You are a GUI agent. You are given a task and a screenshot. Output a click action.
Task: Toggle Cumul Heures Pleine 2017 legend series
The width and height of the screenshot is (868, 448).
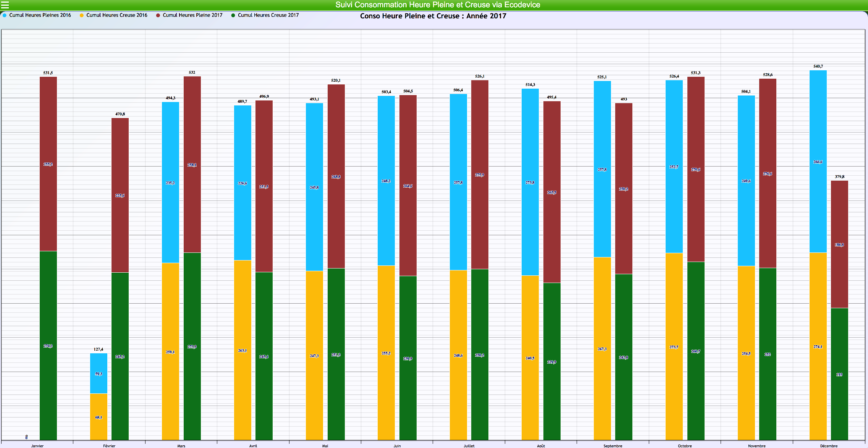coord(189,15)
